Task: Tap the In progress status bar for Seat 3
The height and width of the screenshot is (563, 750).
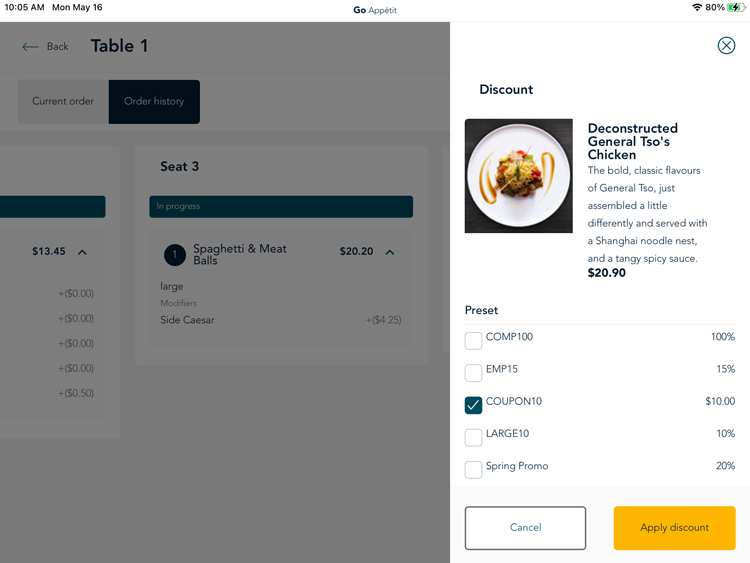Action: (x=281, y=207)
